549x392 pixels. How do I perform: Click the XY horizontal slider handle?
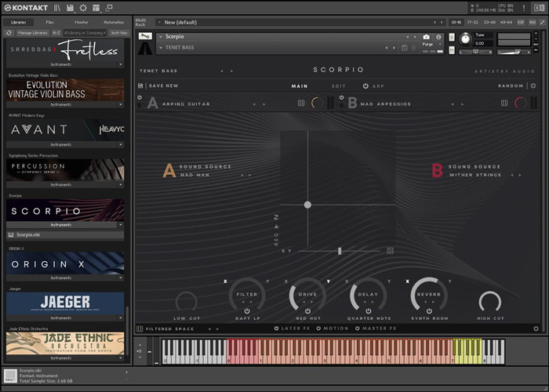(340, 251)
